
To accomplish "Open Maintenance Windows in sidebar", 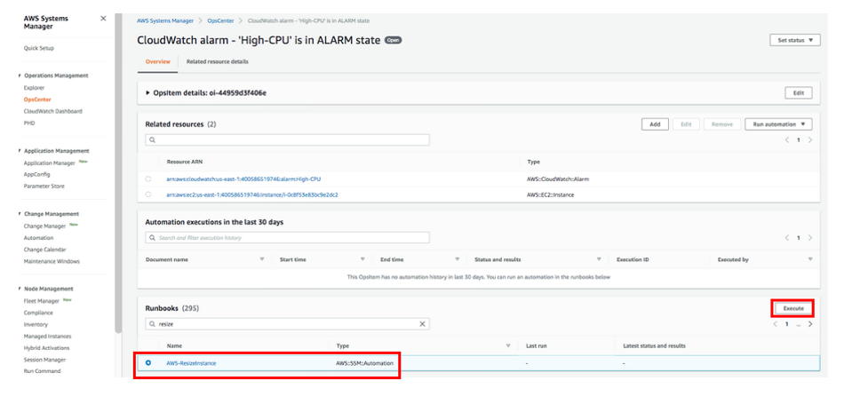I will 52,261.
